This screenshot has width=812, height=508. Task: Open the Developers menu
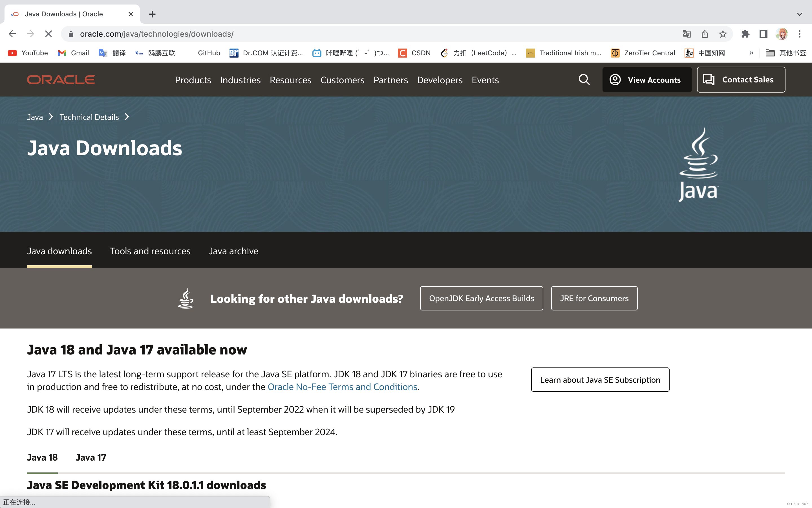[x=440, y=80]
